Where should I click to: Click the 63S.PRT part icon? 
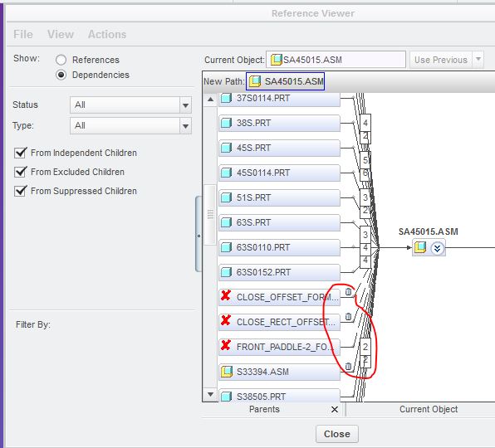226,222
